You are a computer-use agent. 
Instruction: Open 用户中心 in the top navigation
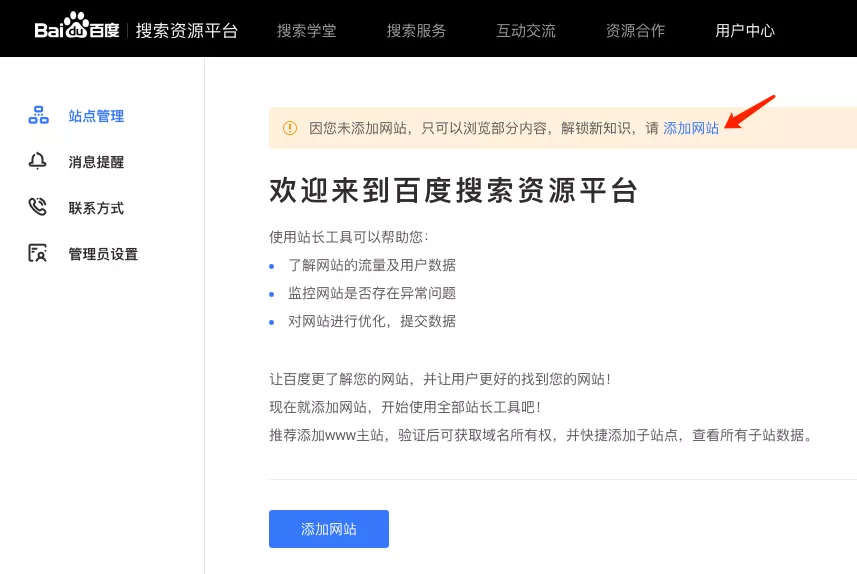745,31
